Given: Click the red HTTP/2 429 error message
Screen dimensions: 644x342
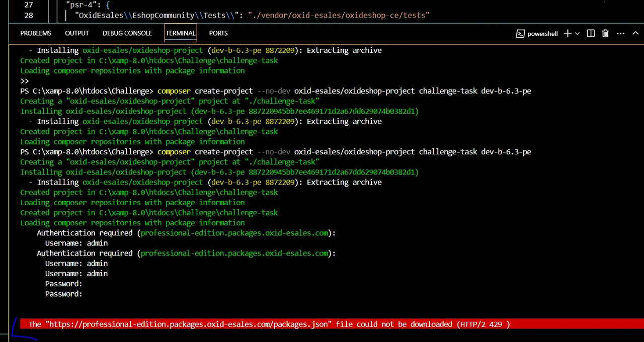Looking at the screenshot, I should click(269, 324).
